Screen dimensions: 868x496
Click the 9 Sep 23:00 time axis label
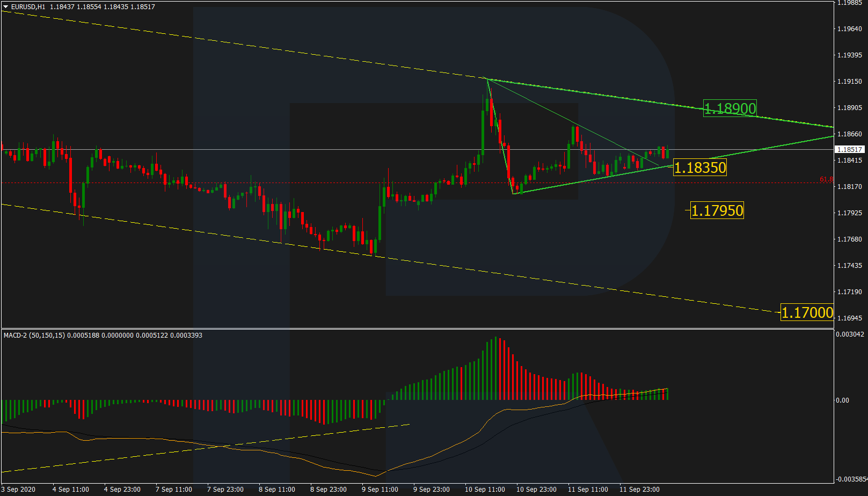coord(432,490)
